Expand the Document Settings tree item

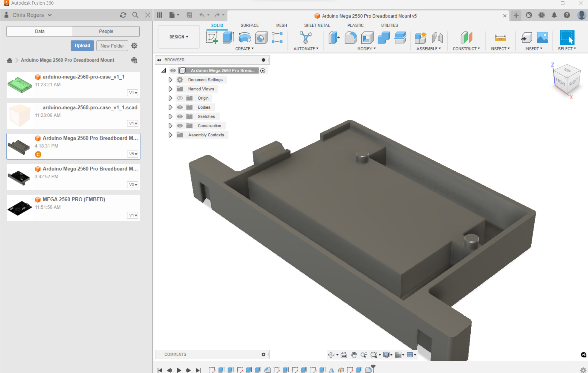point(170,80)
